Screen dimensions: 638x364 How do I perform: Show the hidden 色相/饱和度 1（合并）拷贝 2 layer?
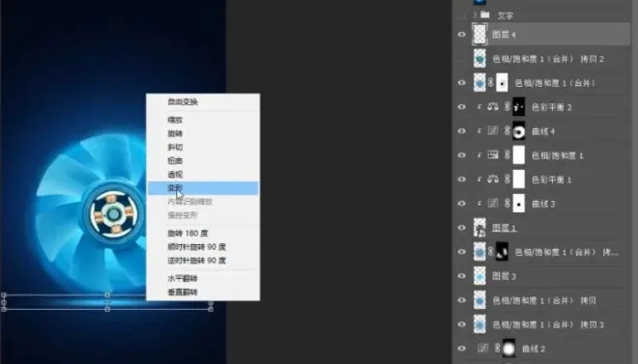coord(461,59)
